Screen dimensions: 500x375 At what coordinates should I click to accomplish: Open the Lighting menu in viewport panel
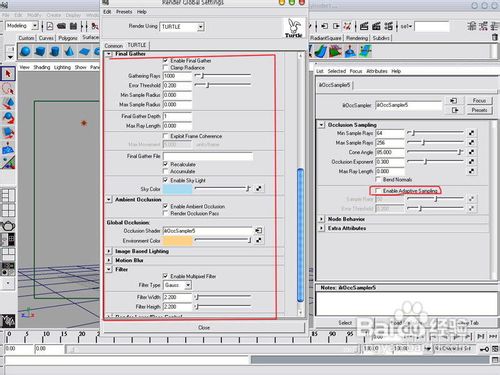pos(62,67)
